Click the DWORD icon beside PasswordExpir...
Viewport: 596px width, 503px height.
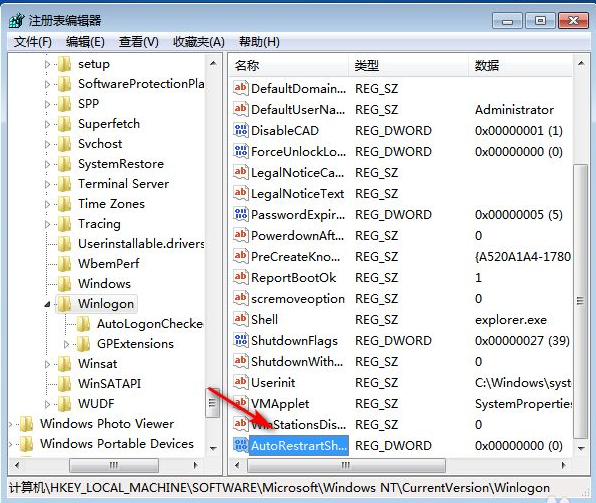click(x=241, y=214)
